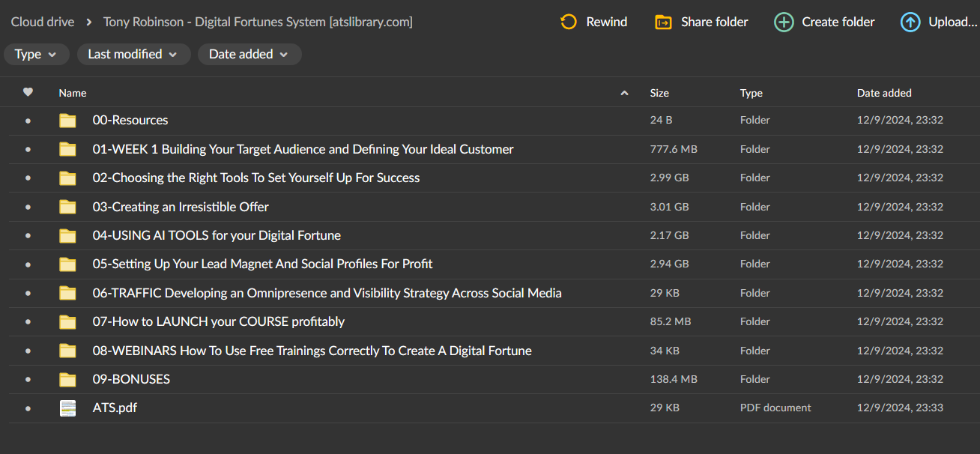Click the folder icon next to 00-Resources
The height and width of the screenshot is (454, 980).
pyautogui.click(x=67, y=120)
